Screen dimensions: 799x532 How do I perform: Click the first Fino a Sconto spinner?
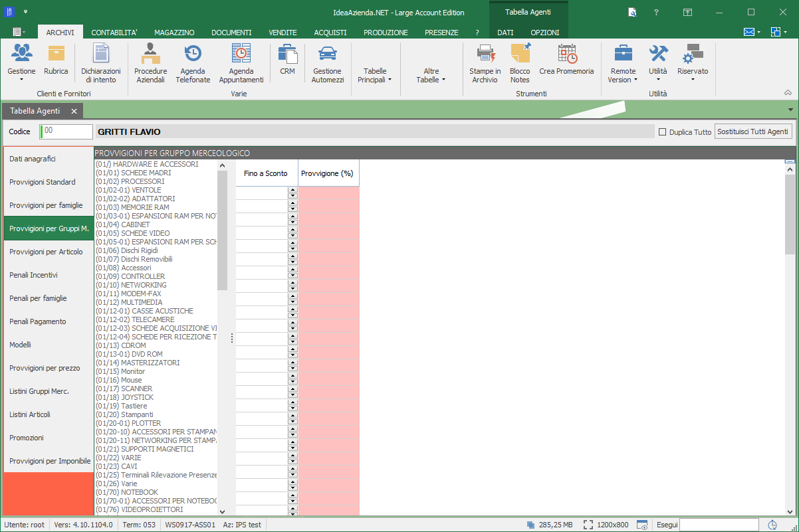point(292,193)
